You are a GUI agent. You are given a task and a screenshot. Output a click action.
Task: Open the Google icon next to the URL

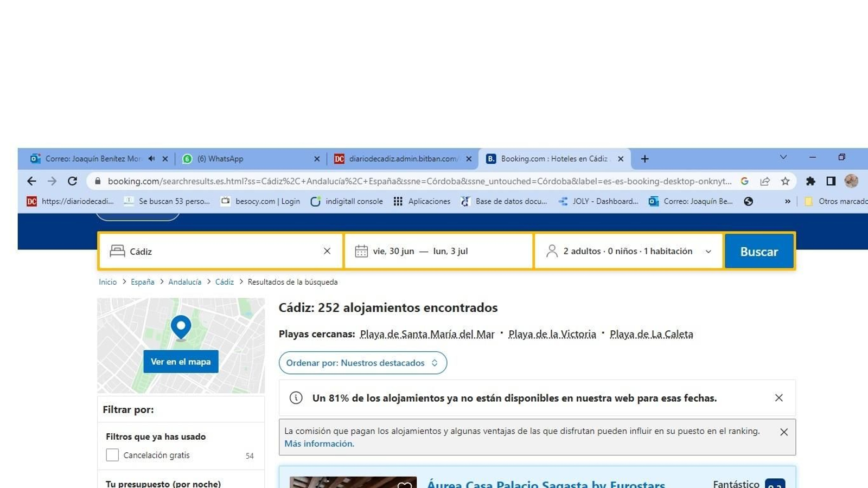(x=745, y=181)
